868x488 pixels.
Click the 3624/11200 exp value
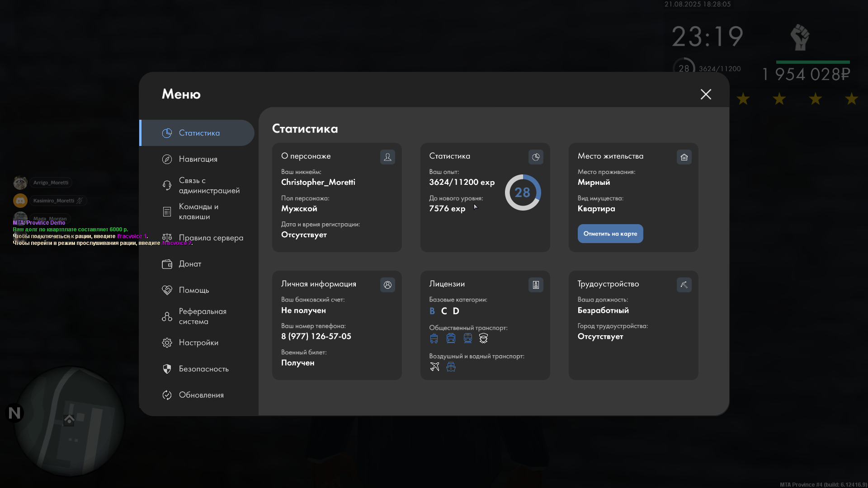(462, 182)
